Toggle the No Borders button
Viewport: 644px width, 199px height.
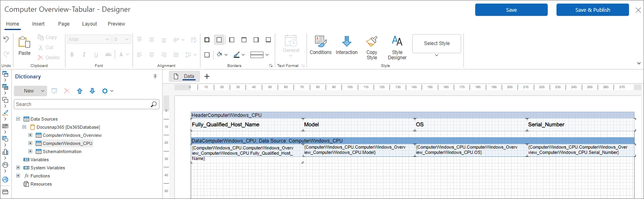coord(219,40)
